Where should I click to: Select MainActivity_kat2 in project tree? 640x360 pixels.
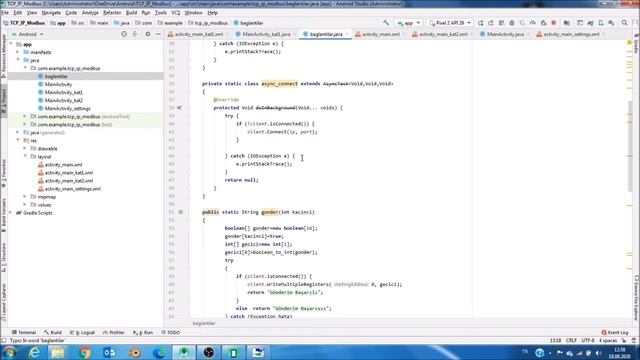tap(64, 100)
